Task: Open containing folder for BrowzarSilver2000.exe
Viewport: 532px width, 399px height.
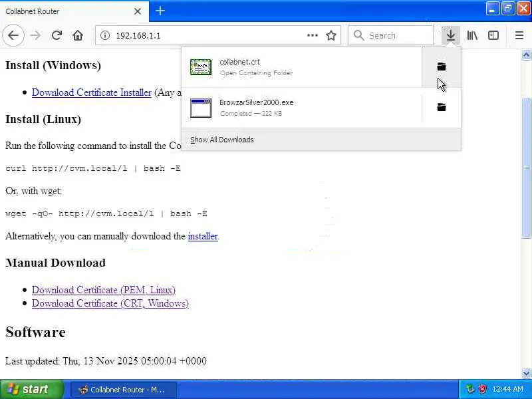Action: point(442,107)
